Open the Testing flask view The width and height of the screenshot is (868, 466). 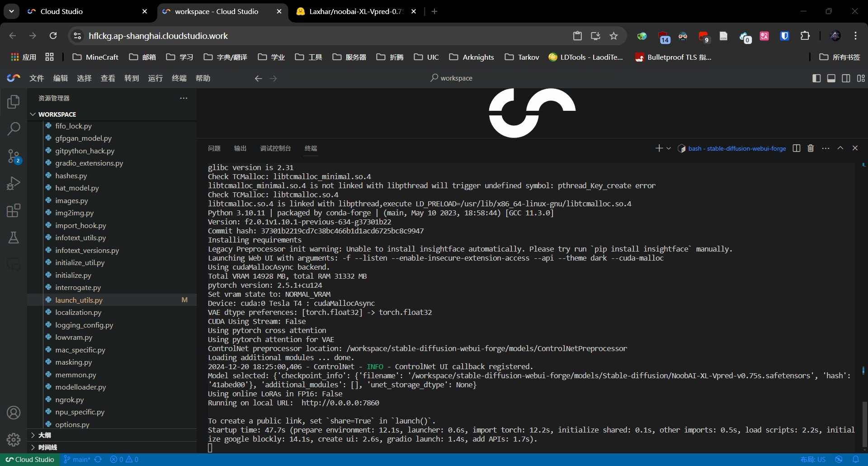14,238
